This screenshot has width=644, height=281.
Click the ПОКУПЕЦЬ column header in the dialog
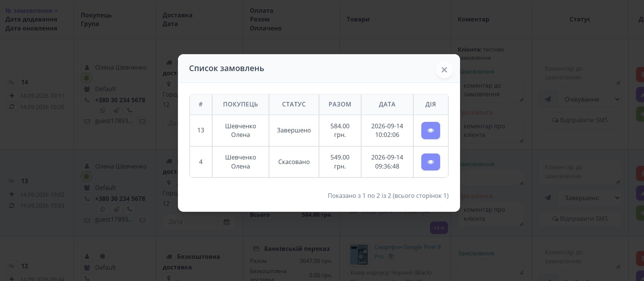point(240,105)
